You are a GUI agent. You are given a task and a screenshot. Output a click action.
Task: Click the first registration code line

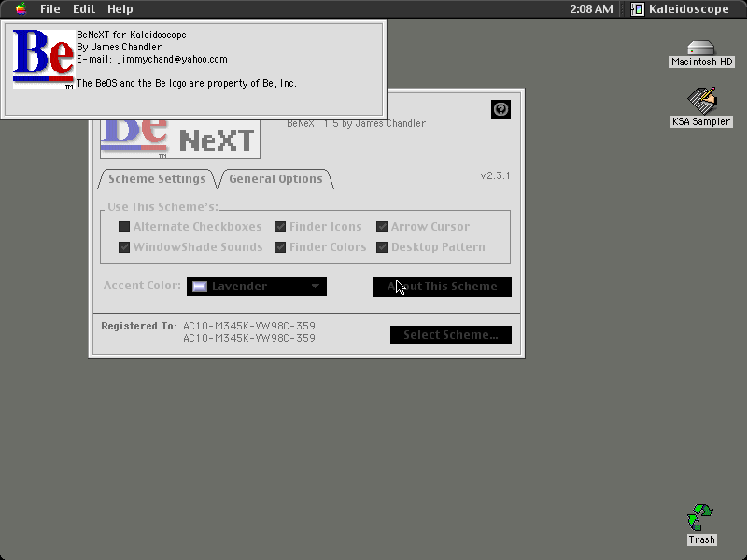[249, 326]
